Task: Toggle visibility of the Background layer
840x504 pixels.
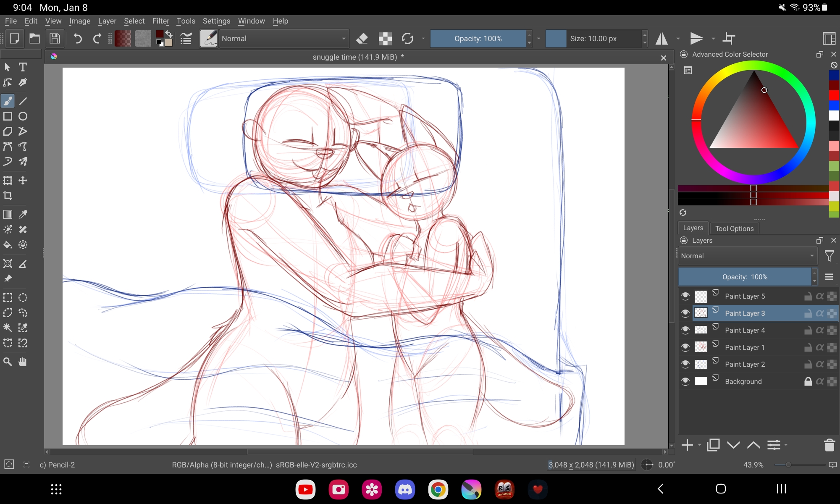Action: pyautogui.click(x=685, y=381)
